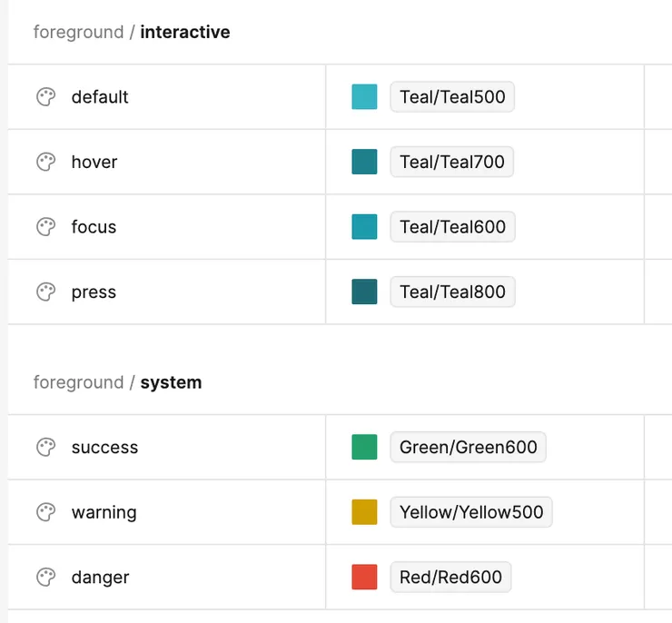The image size is (672, 623).
Task: Open the yellow swatch in warning row
Action: pyautogui.click(x=364, y=512)
